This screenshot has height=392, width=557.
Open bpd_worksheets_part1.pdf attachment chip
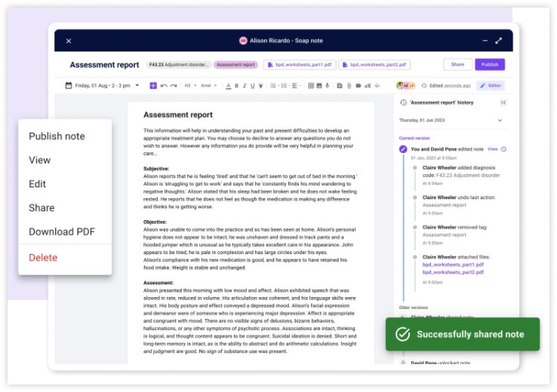point(300,65)
